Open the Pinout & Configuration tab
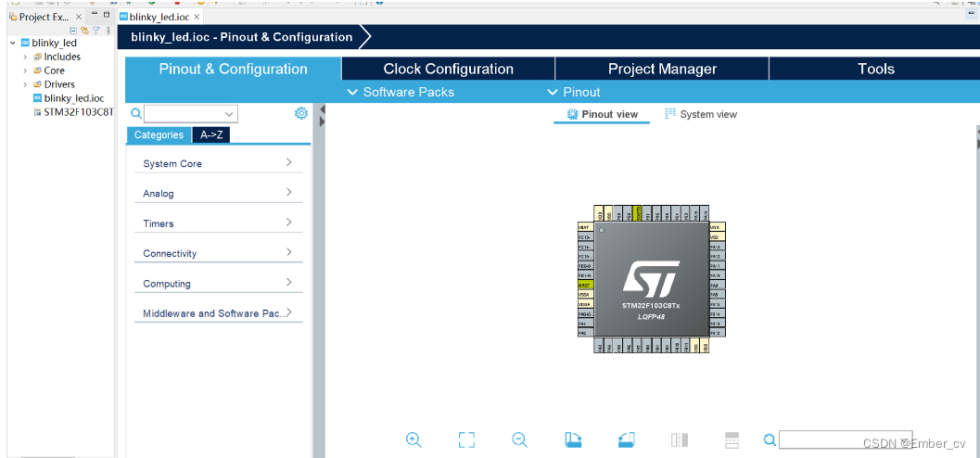Image resolution: width=980 pixels, height=458 pixels. click(x=233, y=69)
